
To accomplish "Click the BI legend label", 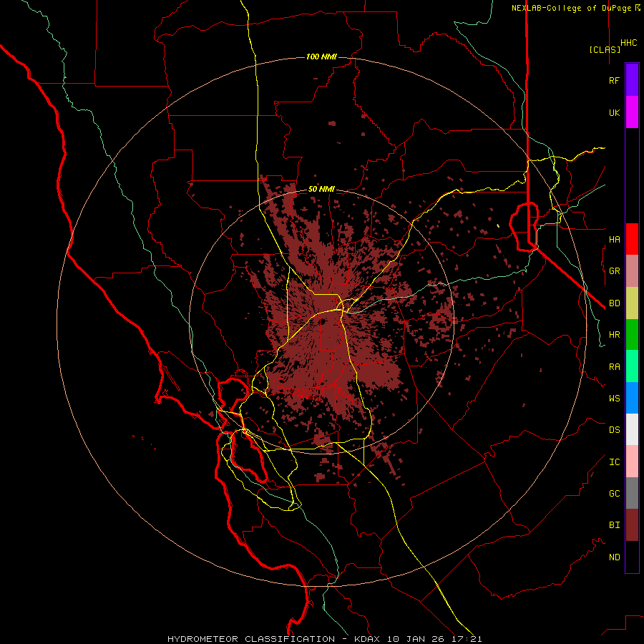I will tap(614, 525).
